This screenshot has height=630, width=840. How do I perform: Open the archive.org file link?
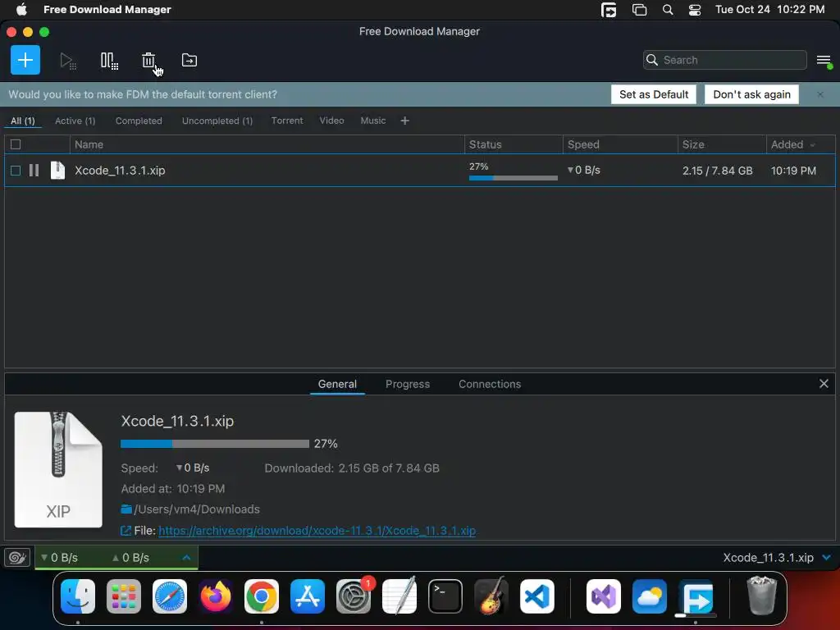(x=317, y=531)
